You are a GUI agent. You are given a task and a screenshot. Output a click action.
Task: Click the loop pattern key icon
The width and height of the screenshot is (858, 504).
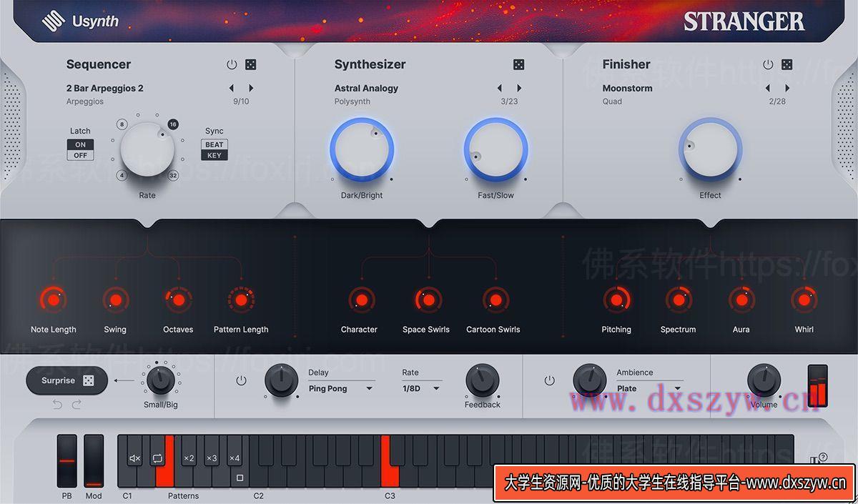[x=158, y=458]
